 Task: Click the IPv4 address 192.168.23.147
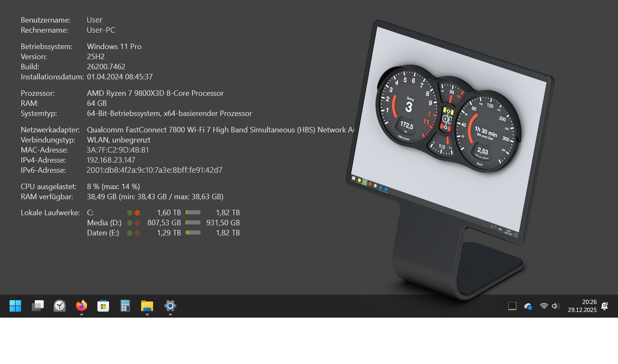[110, 160]
